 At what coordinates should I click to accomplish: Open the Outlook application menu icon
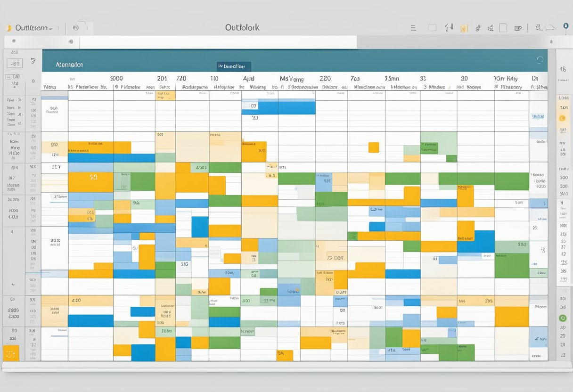[x=9, y=27]
